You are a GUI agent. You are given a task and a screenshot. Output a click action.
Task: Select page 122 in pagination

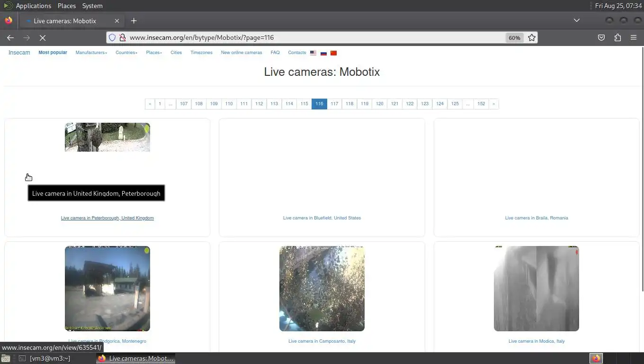coord(410,104)
